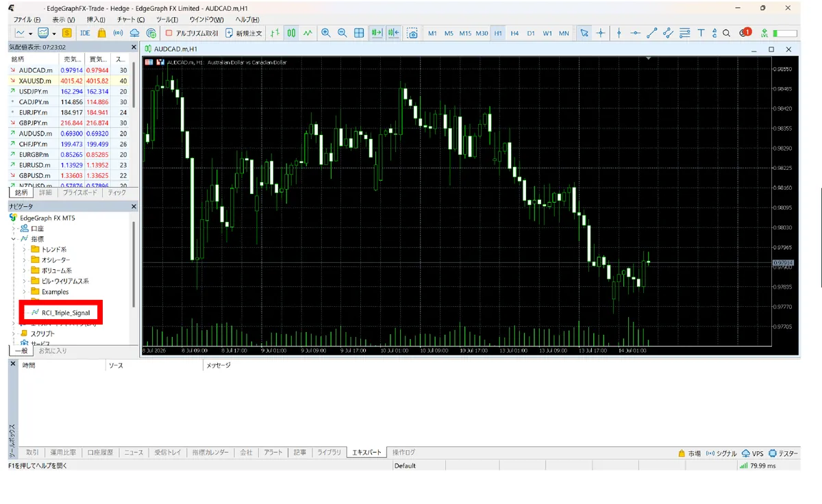This screenshot has width=822, height=504.
Task: Switch chart to candlestick display
Action: point(292,33)
